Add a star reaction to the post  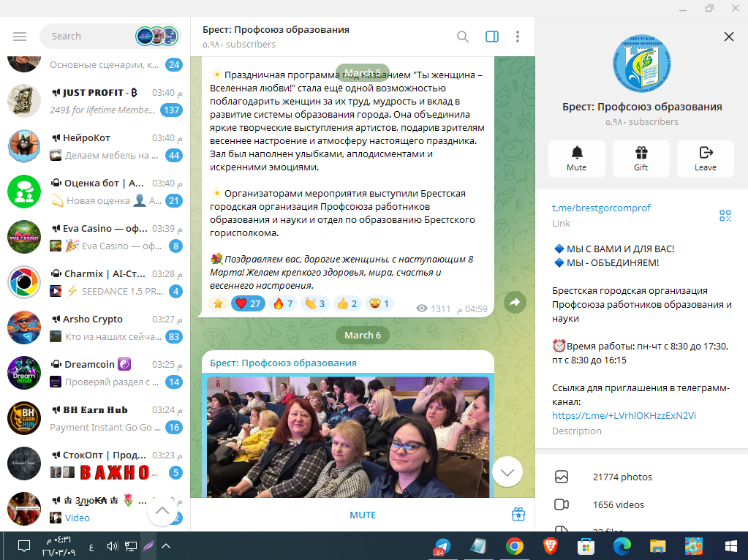tap(218, 303)
